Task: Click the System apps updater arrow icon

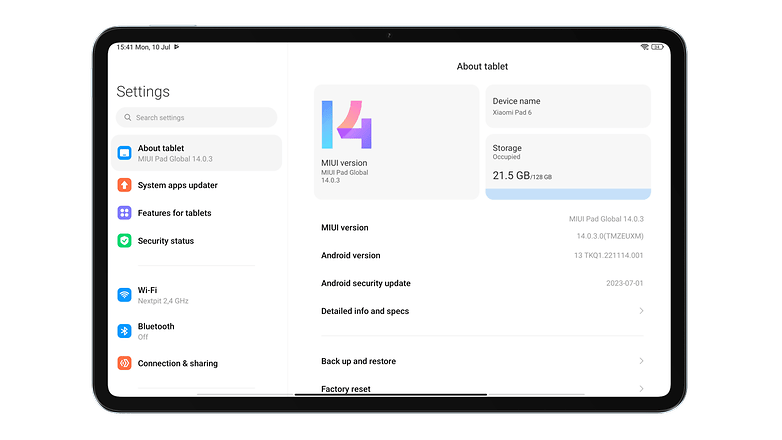Action: point(124,185)
